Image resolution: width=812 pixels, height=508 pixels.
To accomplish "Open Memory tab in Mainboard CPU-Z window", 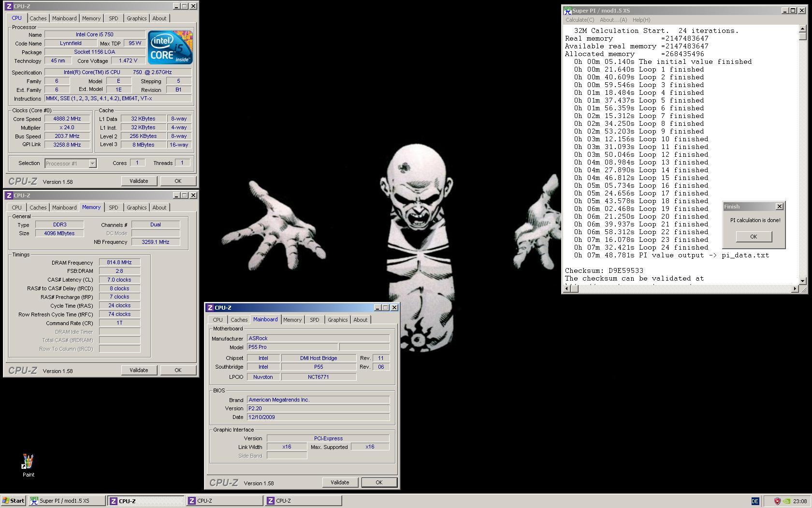I will click(292, 320).
